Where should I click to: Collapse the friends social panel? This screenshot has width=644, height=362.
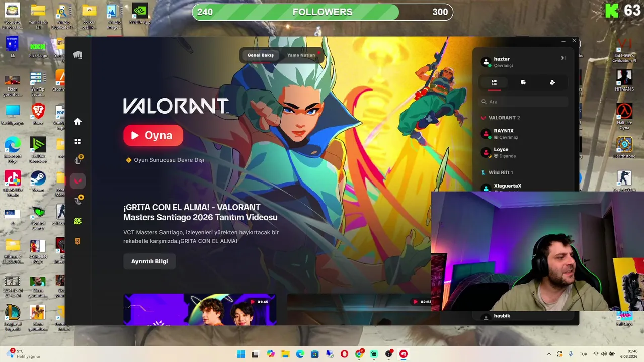point(563,58)
